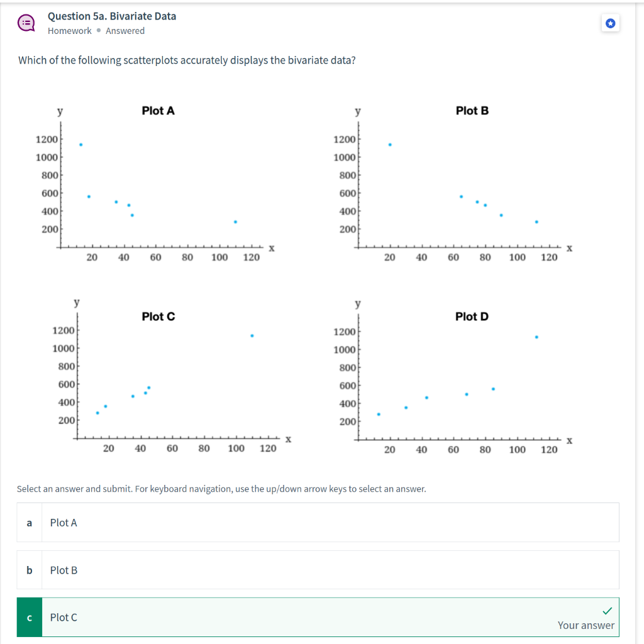644x644 pixels.
Task: Click the keyboard navigation instruction text
Action: 221,489
